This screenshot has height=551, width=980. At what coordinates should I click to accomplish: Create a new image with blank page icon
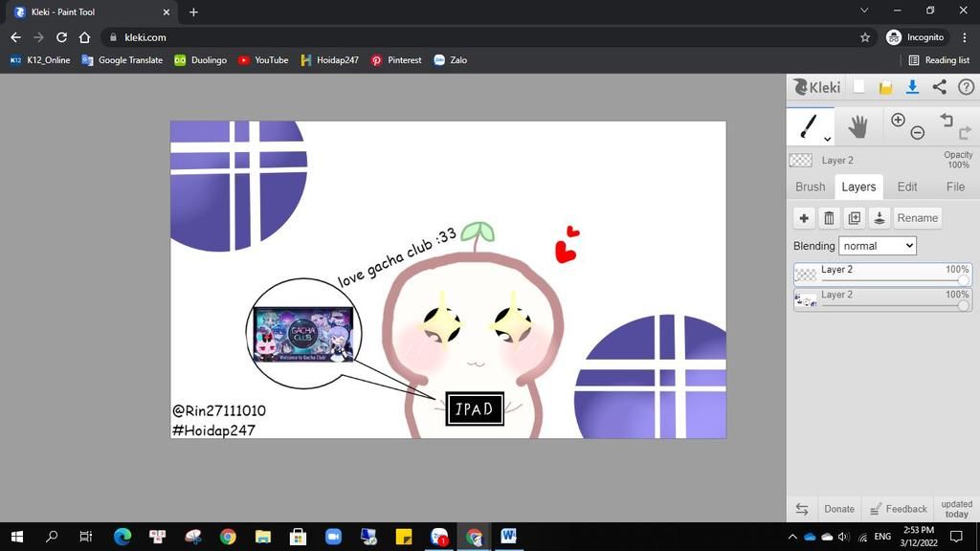click(859, 87)
